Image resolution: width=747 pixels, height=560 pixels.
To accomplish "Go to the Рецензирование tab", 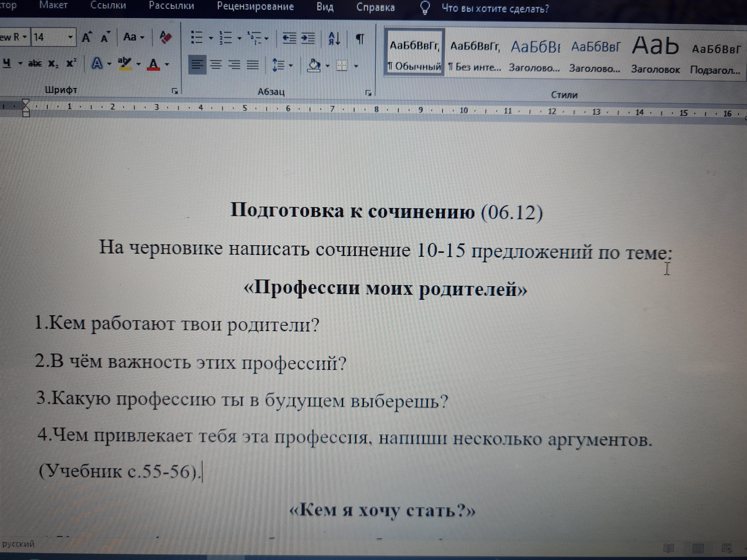I will pos(255,6).
